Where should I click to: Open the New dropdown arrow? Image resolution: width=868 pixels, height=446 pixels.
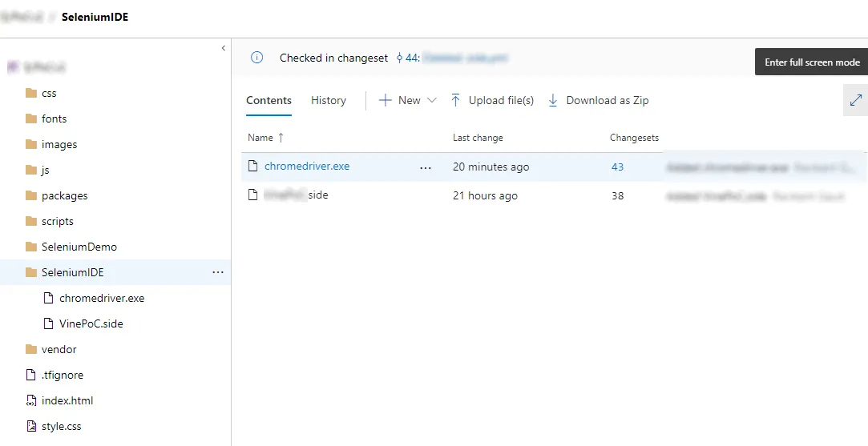click(x=432, y=100)
